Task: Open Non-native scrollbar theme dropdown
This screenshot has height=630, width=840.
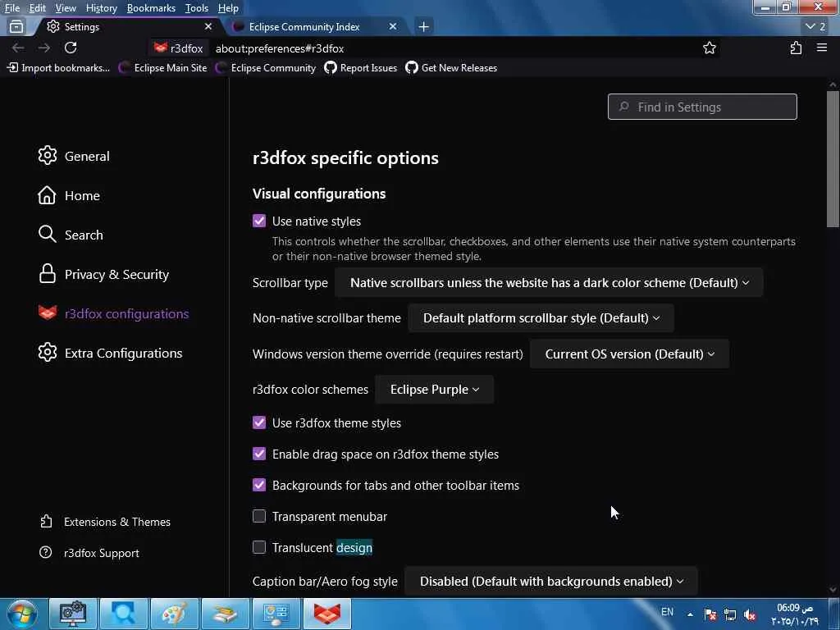Action: click(x=541, y=317)
